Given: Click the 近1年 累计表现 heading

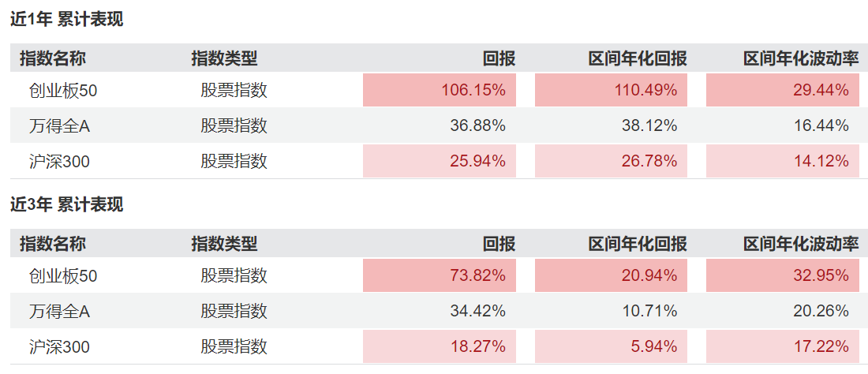Looking at the screenshot, I should coord(67,20).
